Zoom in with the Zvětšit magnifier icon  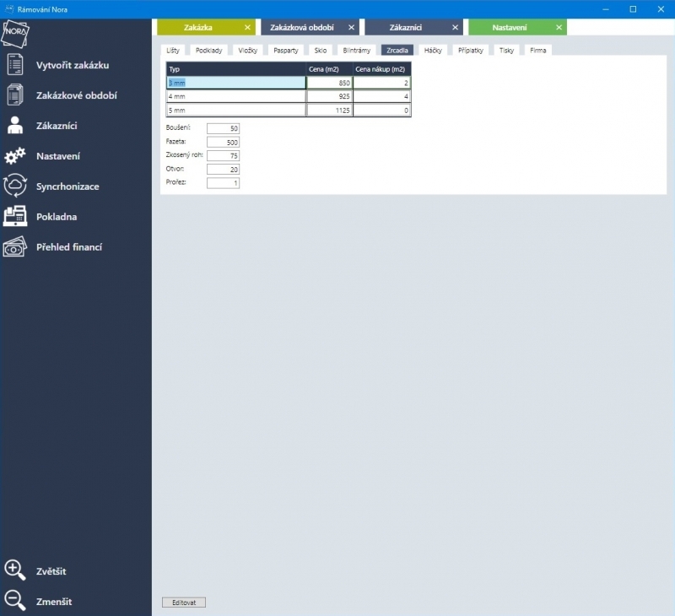click(15, 571)
